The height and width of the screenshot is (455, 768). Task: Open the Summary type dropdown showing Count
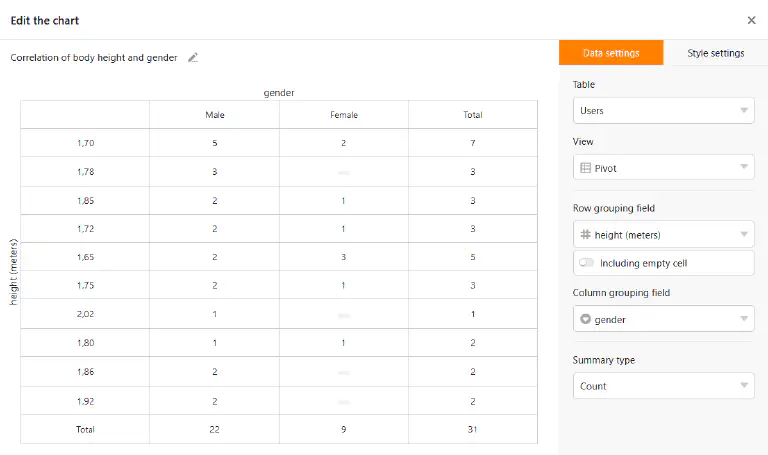click(663, 386)
